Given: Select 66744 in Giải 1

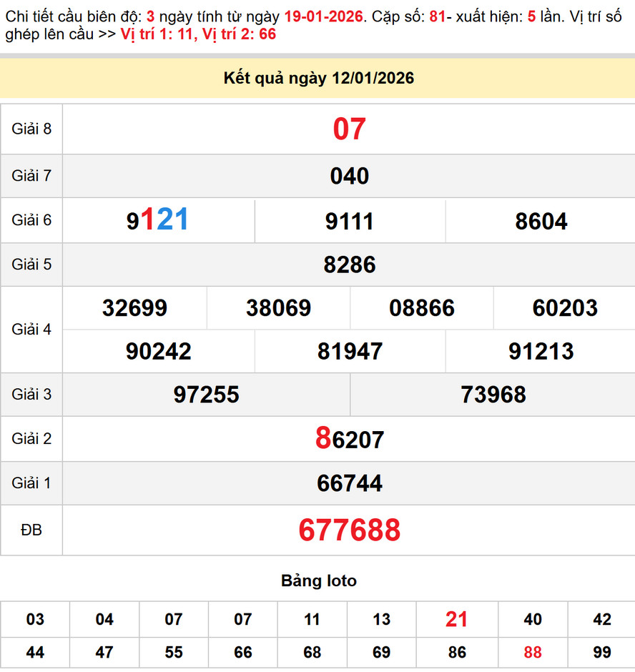Looking at the screenshot, I should click(x=349, y=483).
